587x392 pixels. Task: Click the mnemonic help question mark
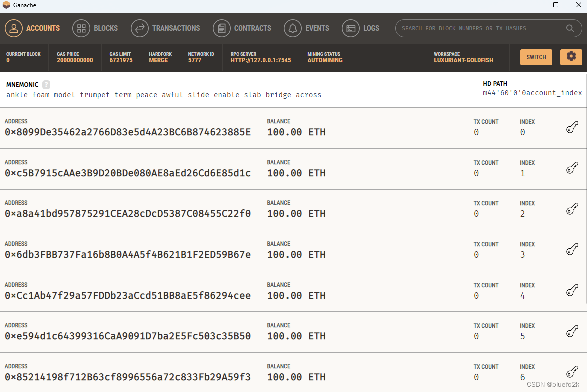click(x=46, y=85)
